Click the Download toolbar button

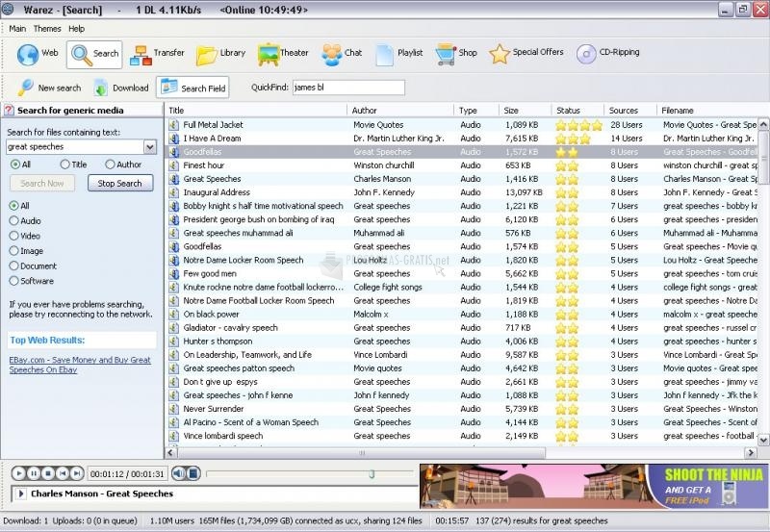[121, 88]
